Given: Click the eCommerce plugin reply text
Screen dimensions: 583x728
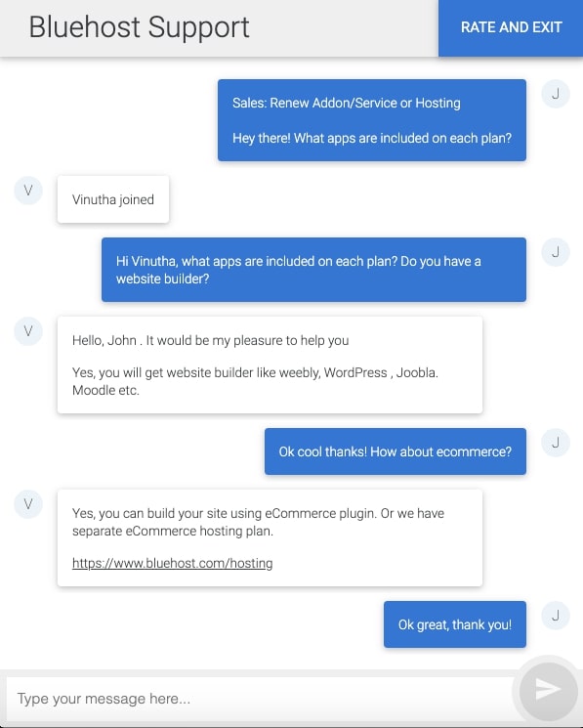Looking at the screenshot, I should click(258, 523).
